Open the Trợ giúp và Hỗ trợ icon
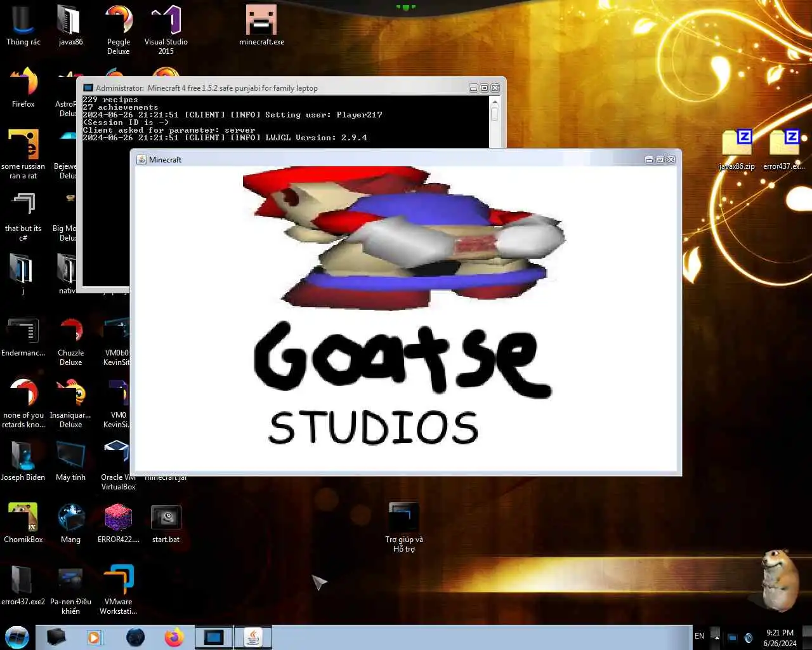This screenshot has height=650, width=812. [403, 527]
